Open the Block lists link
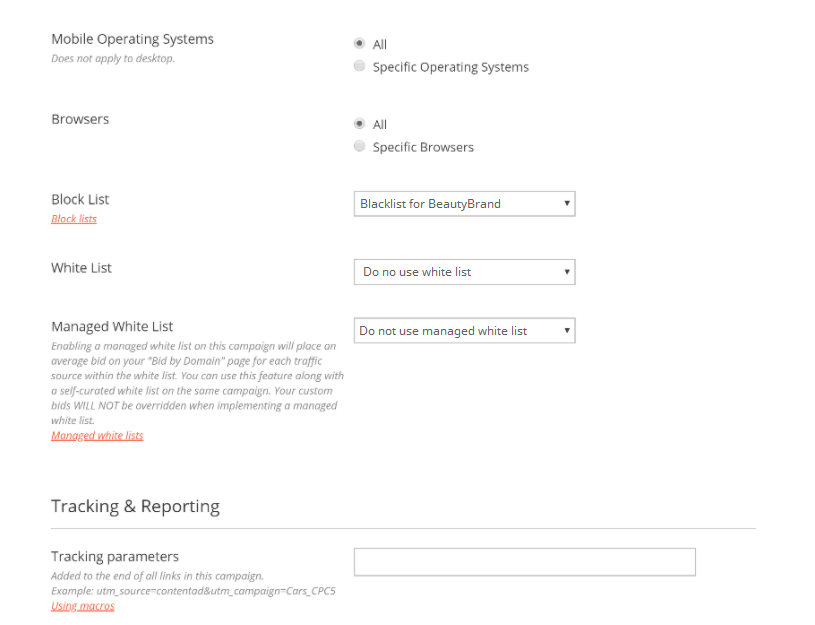815x625 pixels. coord(74,219)
